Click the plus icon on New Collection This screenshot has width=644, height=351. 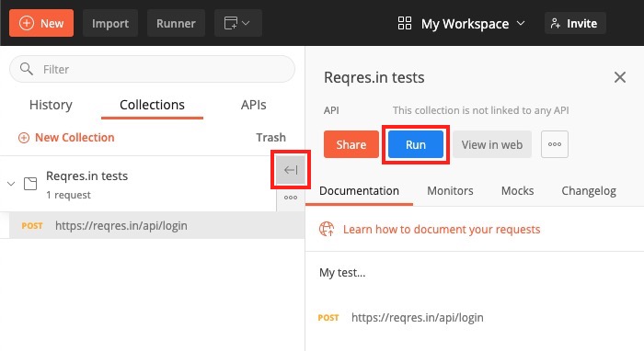pos(24,138)
